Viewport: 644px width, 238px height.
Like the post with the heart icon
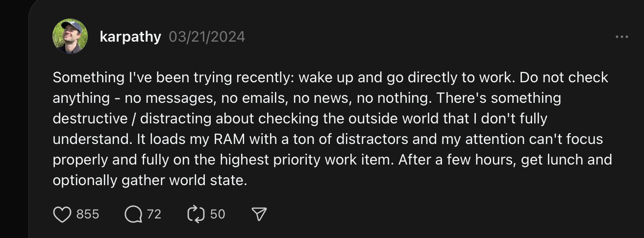(x=62, y=214)
